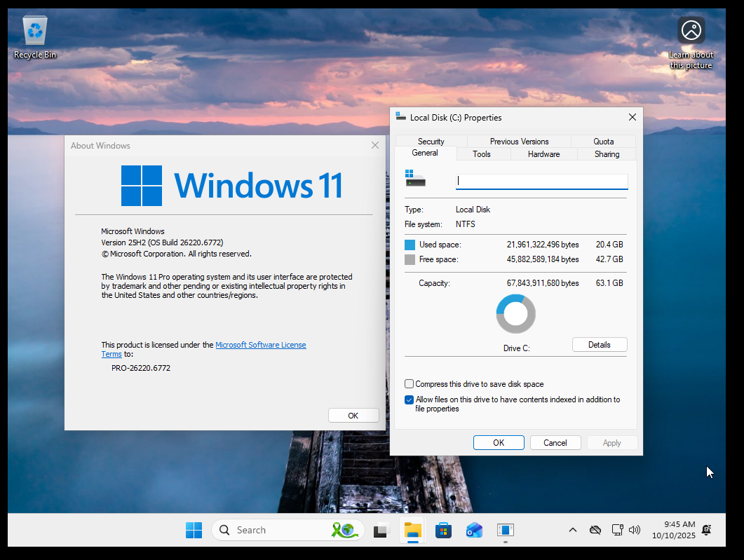Image resolution: width=744 pixels, height=560 pixels.
Task: Select the General tab
Action: (425, 153)
